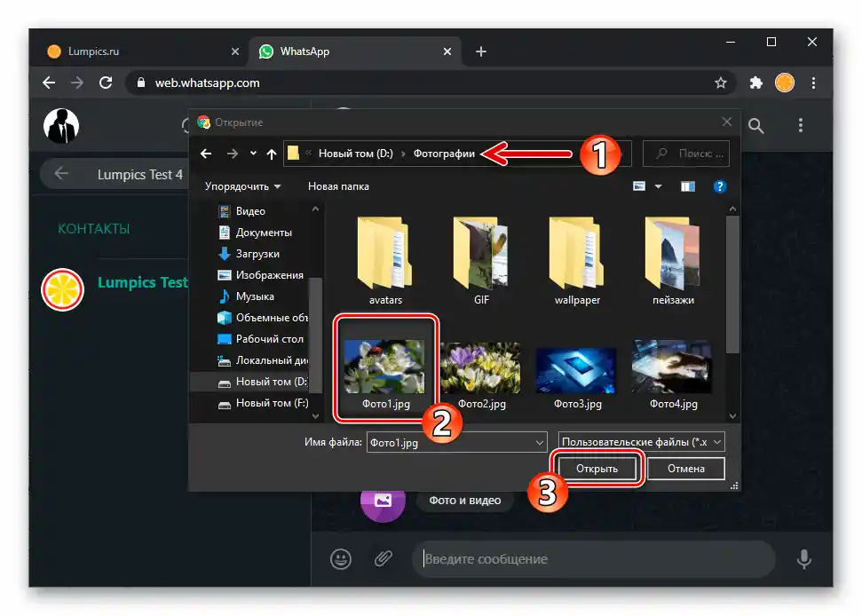
Task: Select Объемные объекты in the navigation tree
Action: [263, 318]
